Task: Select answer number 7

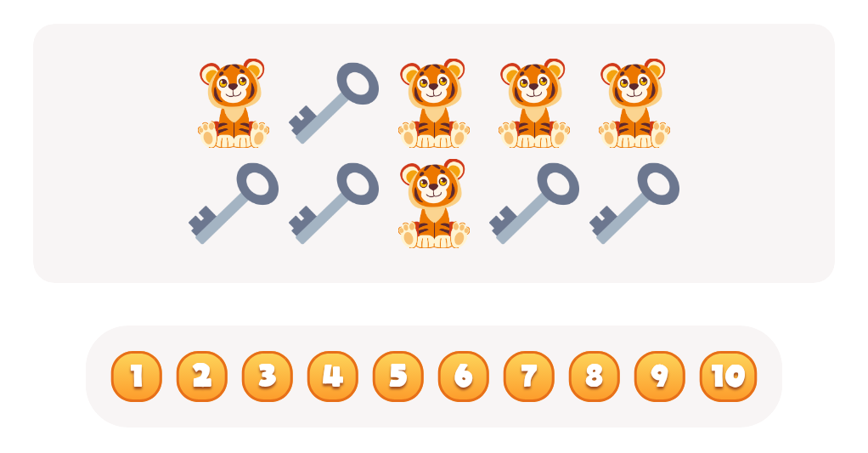Action: coord(528,377)
